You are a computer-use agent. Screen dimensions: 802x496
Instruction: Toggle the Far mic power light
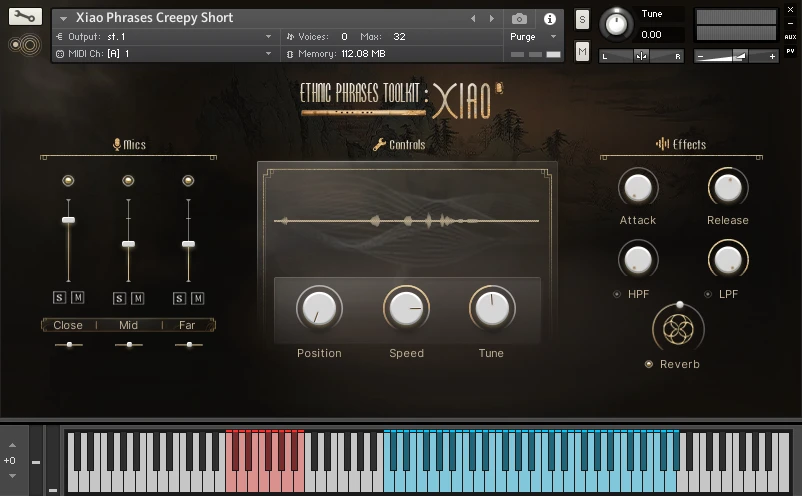[188, 181]
